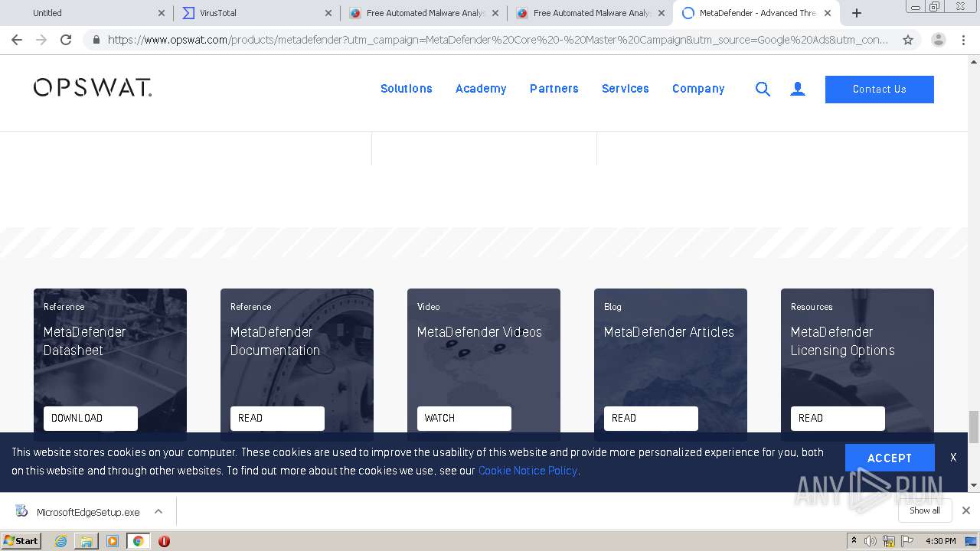The height and width of the screenshot is (551, 980).
Task: Reload the page with the refresh icon
Action: point(66,40)
